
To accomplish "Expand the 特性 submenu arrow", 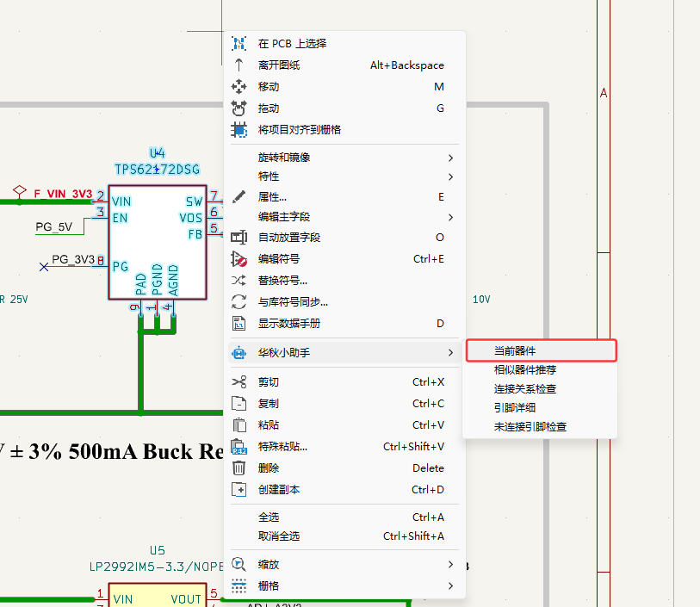I will tap(450, 177).
